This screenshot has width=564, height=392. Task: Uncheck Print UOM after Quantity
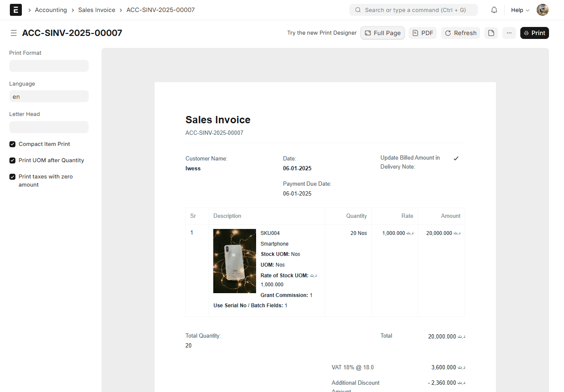12,160
